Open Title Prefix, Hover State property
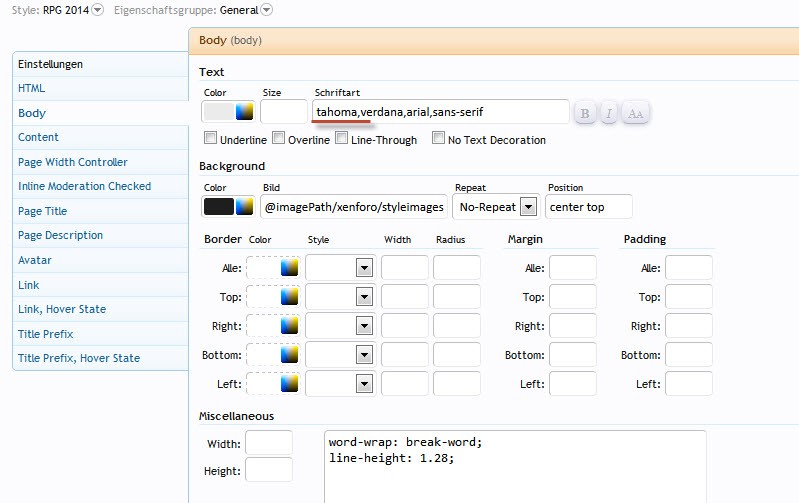 (100, 358)
